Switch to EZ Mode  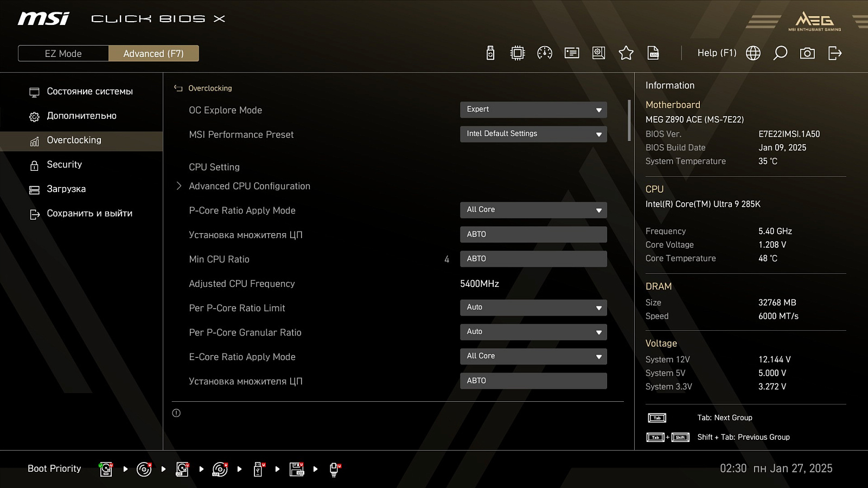pos(63,53)
